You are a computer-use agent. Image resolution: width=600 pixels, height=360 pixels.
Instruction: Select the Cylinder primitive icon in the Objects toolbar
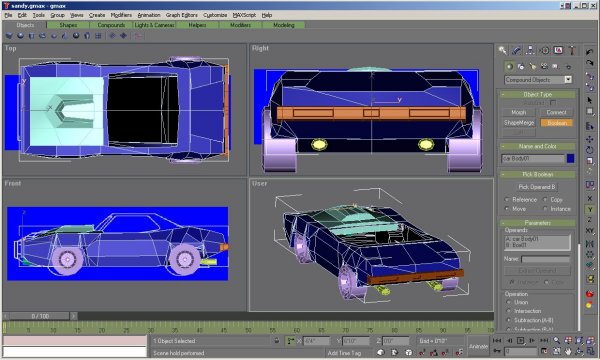(31, 36)
